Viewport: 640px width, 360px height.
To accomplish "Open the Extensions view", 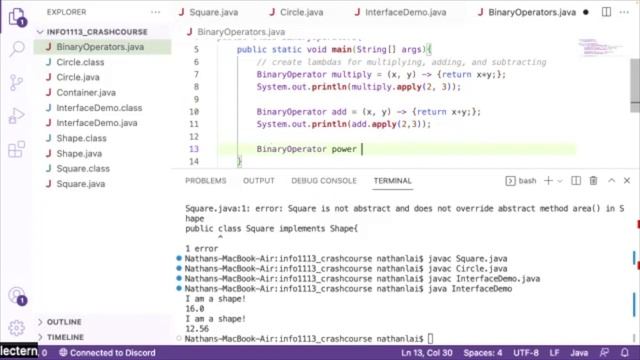I will (x=17, y=149).
